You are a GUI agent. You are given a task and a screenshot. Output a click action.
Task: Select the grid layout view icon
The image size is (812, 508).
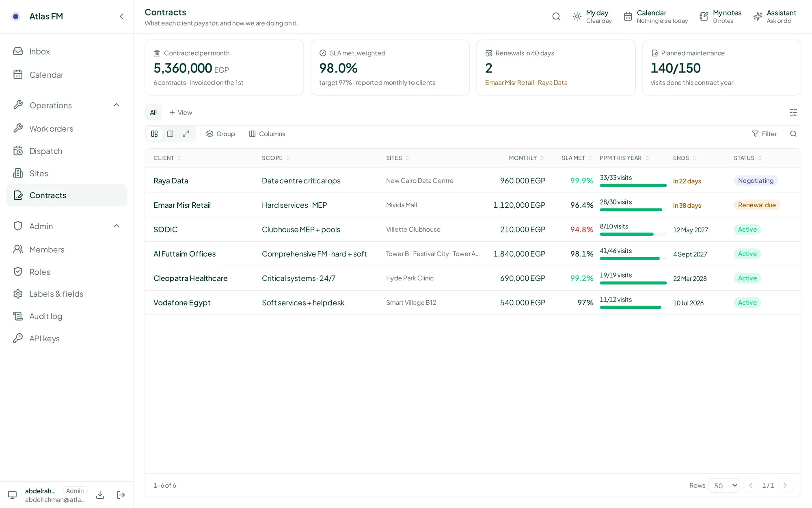click(154, 134)
